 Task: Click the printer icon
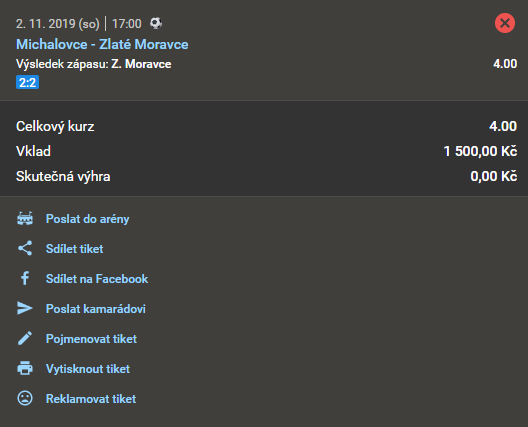click(25, 368)
